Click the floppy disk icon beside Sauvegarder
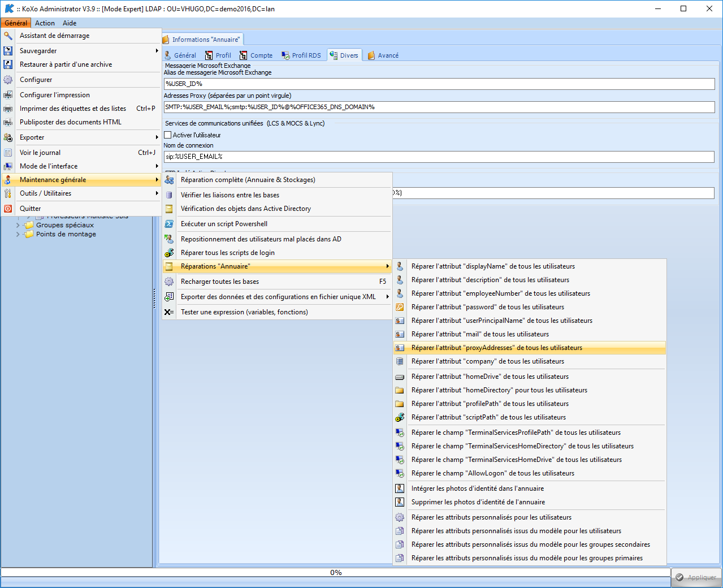723x588 pixels. point(8,51)
